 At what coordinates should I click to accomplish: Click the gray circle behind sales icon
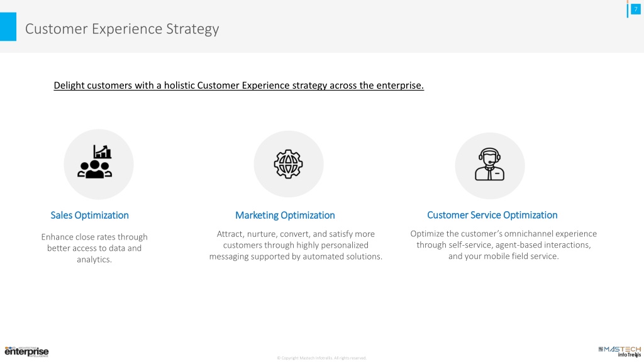click(x=99, y=164)
